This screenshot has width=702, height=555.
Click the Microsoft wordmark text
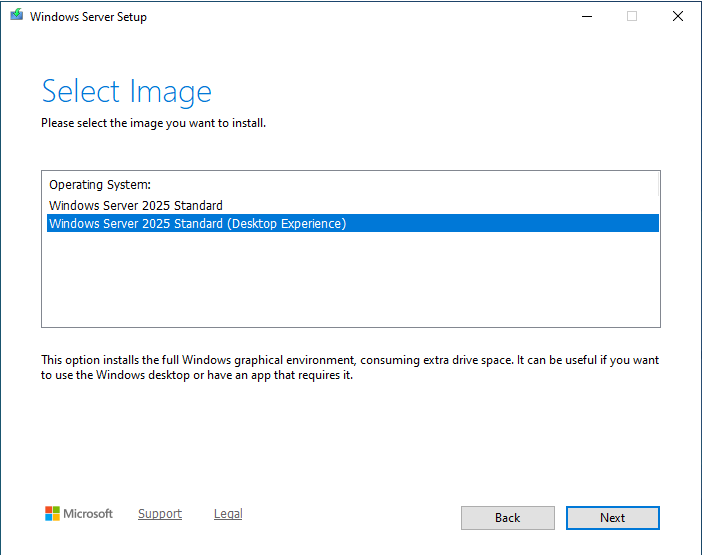(88, 514)
